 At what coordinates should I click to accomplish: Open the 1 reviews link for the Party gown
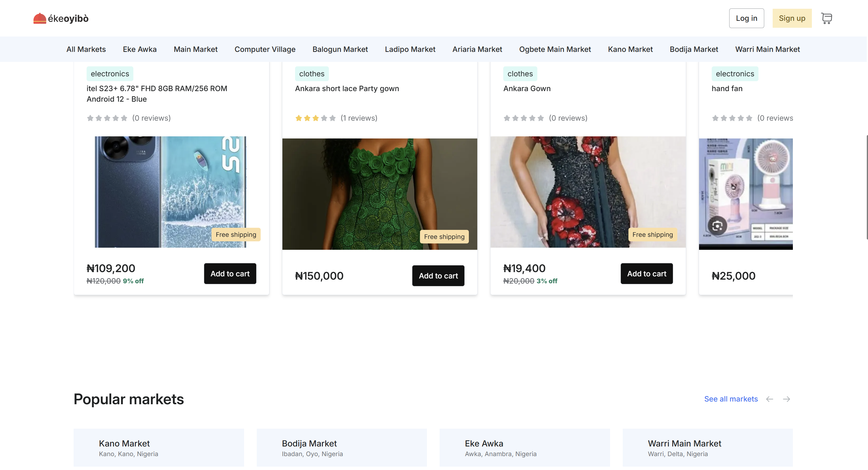pos(359,118)
